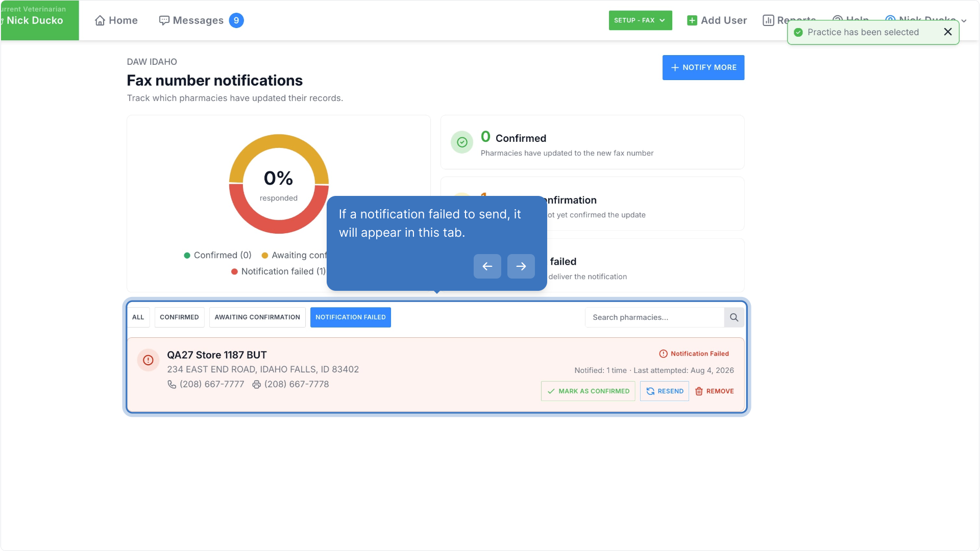Switch to the CONFIRMED tab

[179, 317]
